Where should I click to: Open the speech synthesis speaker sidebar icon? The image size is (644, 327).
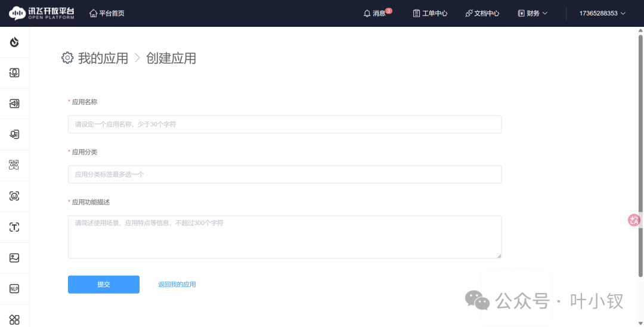(14, 103)
